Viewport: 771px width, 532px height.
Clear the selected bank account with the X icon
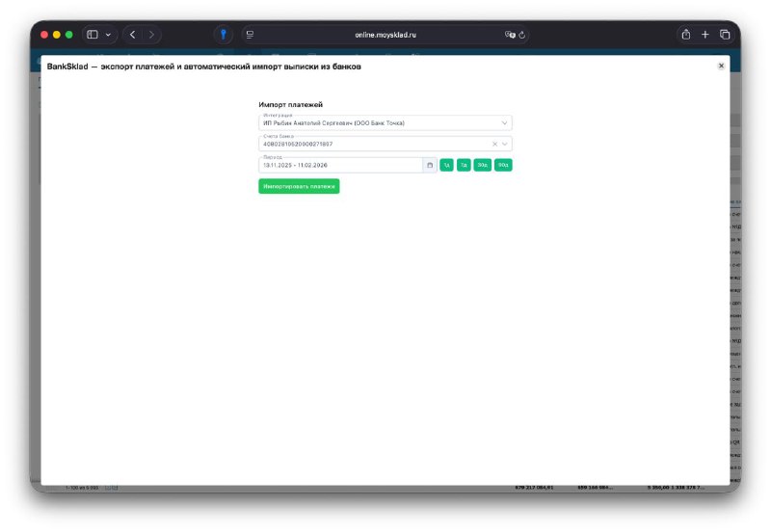tap(494, 144)
